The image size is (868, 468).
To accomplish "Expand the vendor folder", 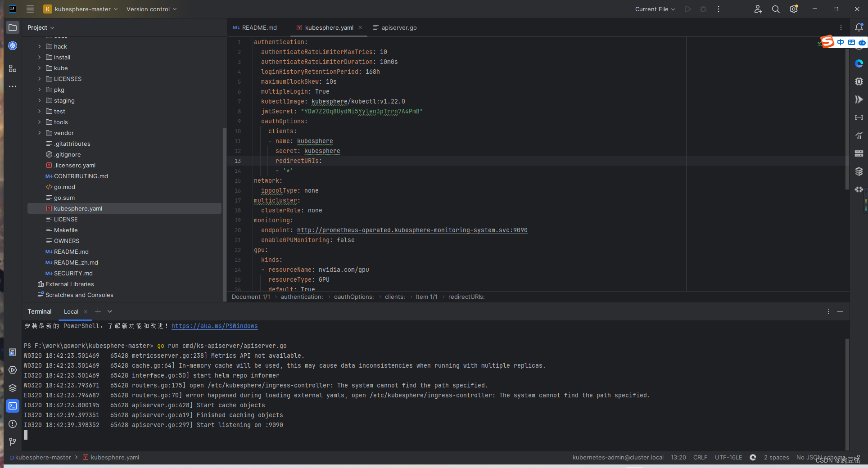I will click(40, 133).
